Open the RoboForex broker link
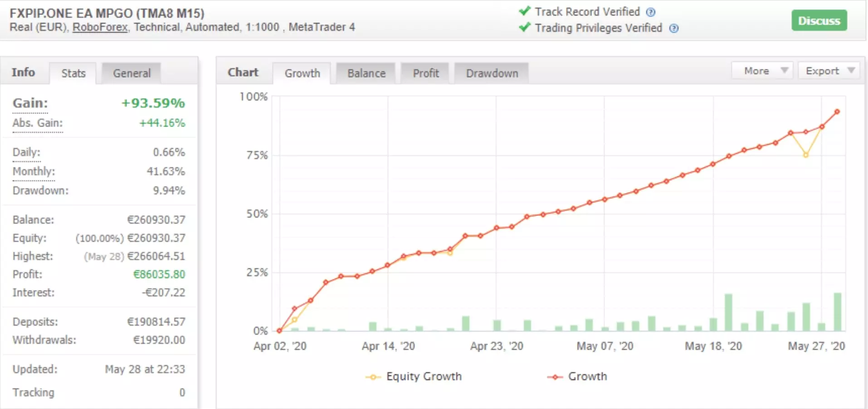868x409 pixels. point(100,27)
